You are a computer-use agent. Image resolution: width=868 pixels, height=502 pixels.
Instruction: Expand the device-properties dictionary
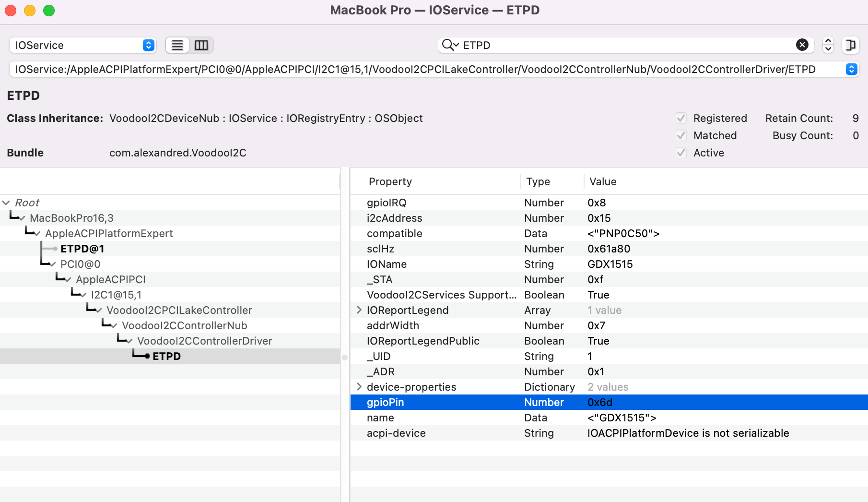[x=359, y=387]
